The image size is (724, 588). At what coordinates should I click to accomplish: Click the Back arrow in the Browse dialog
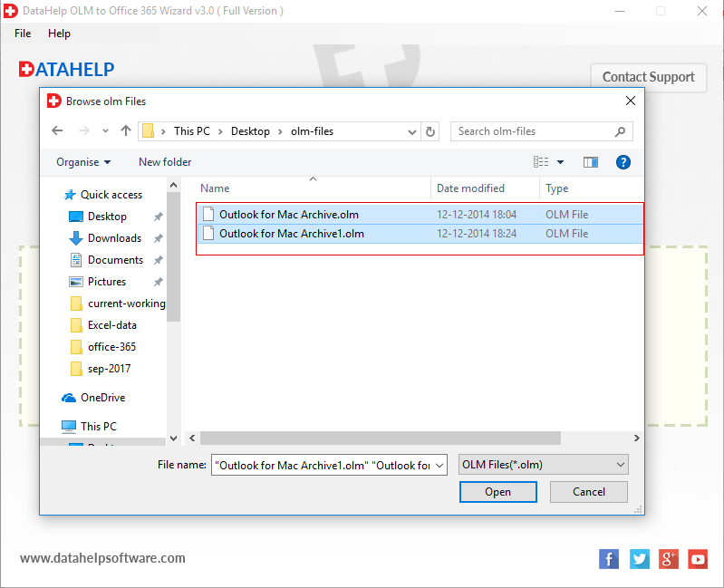coord(57,131)
